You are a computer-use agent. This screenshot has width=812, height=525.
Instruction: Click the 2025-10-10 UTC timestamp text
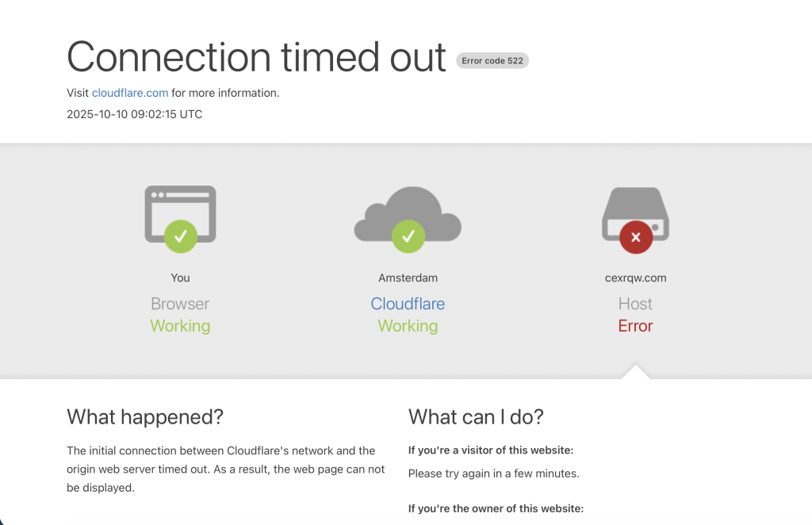pyautogui.click(x=135, y=114)
